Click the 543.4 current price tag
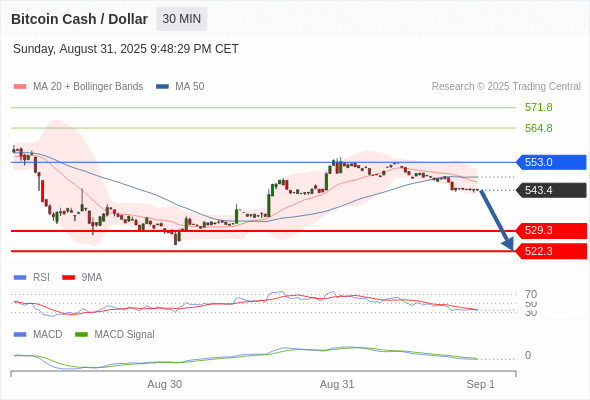The image size is (590, 400). click(x=551, y=190)
